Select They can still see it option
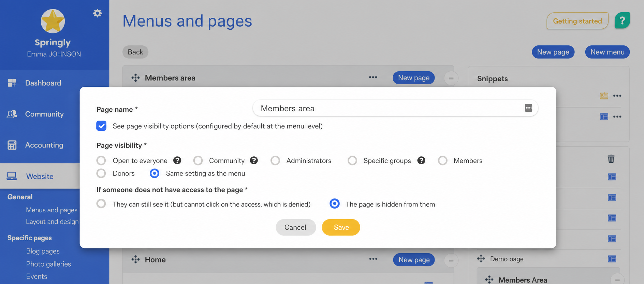The image size is (644, 284). pyautogui.click(x=101, y=204)
